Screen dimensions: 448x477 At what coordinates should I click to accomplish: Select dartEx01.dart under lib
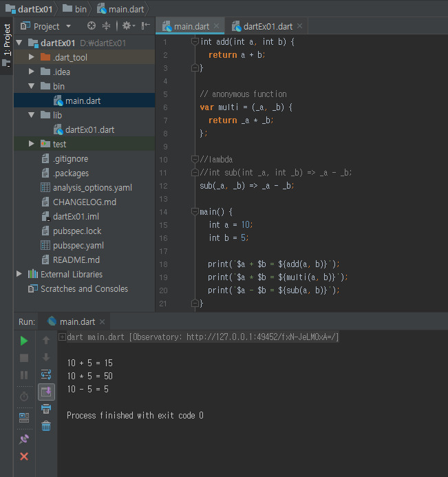point(84,129)
